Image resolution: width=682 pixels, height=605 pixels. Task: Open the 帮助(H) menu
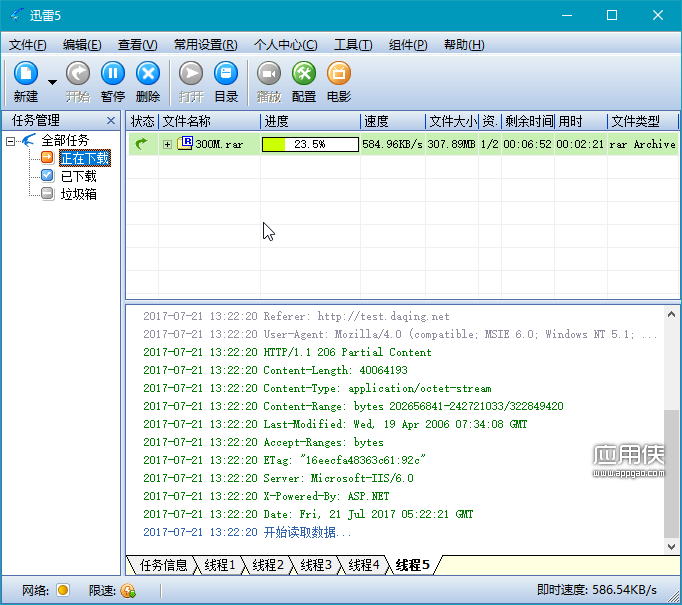tap(464, 45)
